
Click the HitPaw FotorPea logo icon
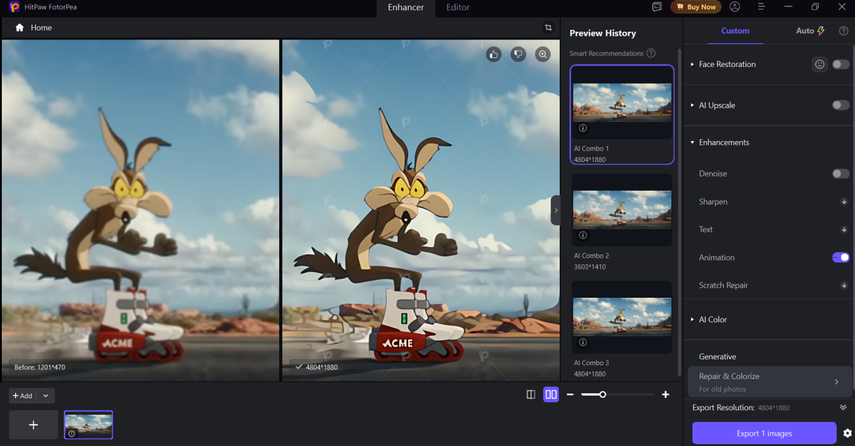point(14,7)
